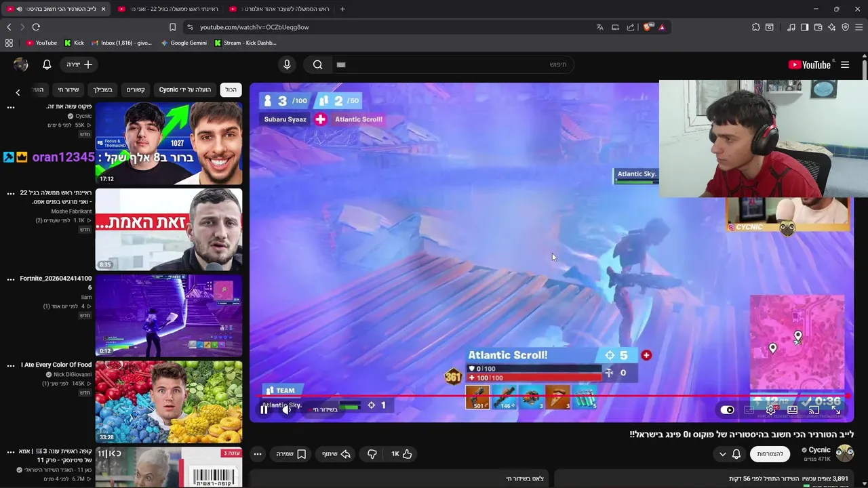Screen dimensions: 868x488
Task: Show more filter chips with arrow
Action: coord(18,92)
